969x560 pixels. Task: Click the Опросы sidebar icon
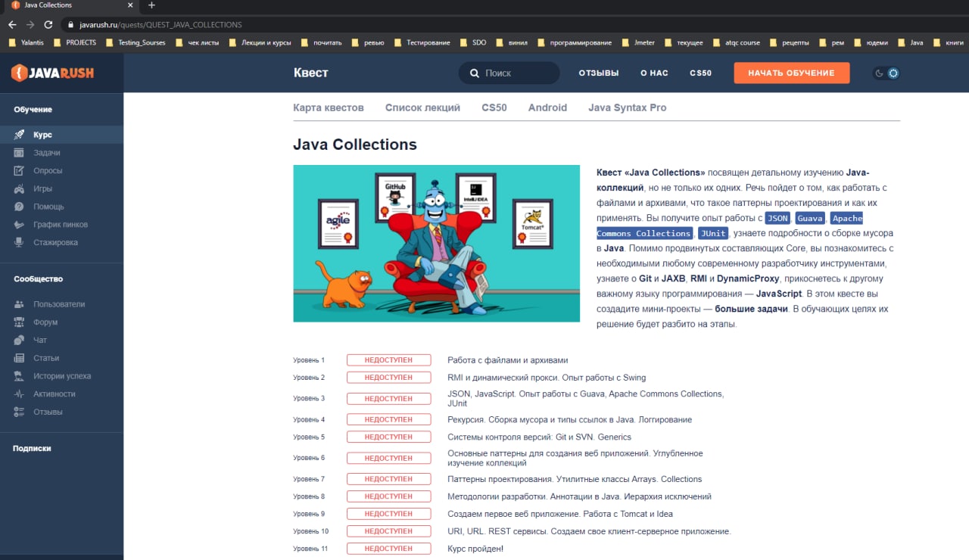point(19,171)
